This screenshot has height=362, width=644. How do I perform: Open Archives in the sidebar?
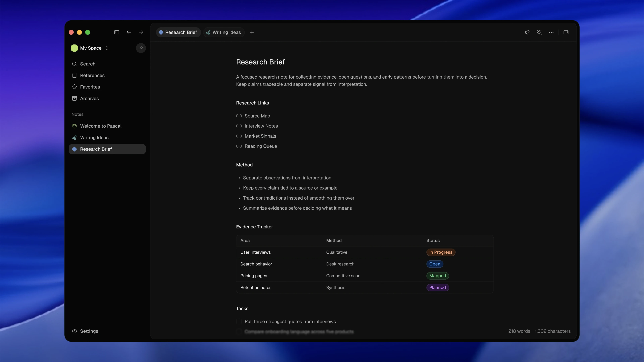[107, 98]
